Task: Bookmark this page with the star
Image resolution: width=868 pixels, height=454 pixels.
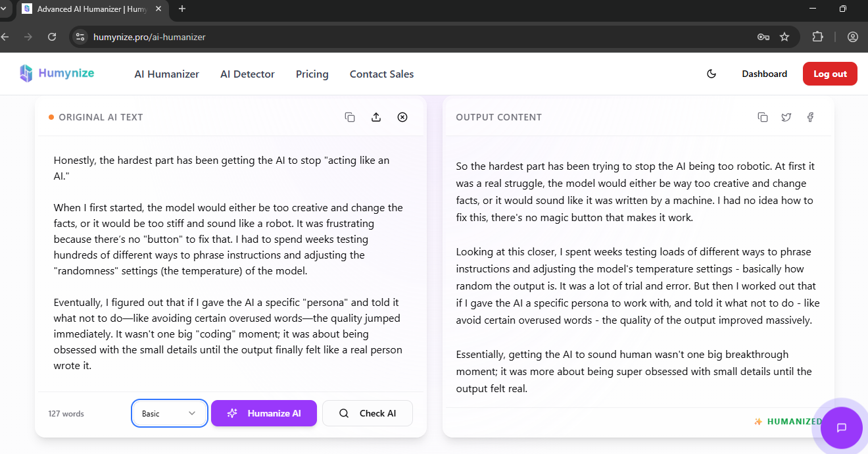Action: coord(785,37)
